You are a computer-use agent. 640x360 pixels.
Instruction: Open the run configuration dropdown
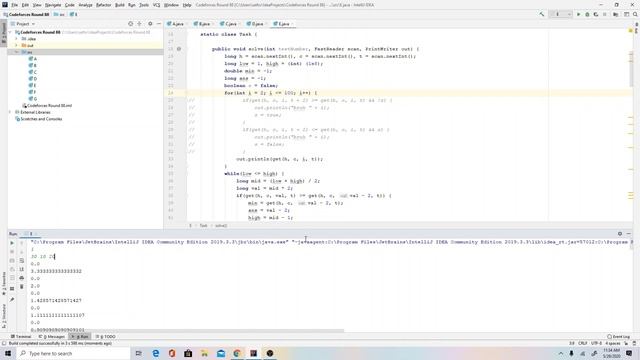pos(561,14)
